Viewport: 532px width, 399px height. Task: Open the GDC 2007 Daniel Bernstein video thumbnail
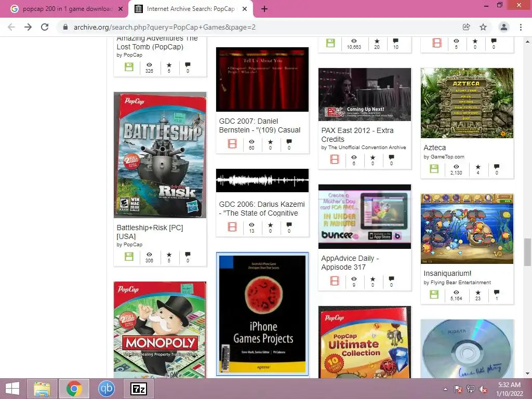click(262, 79)
